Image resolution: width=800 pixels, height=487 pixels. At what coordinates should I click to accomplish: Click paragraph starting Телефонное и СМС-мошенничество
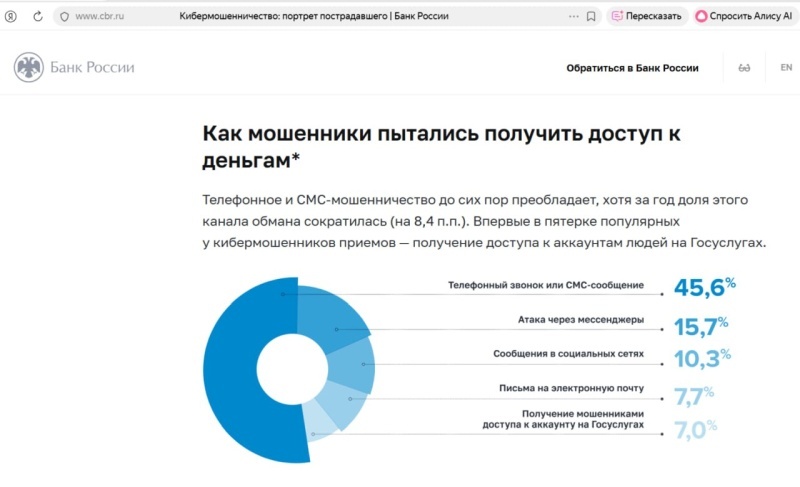484,221
